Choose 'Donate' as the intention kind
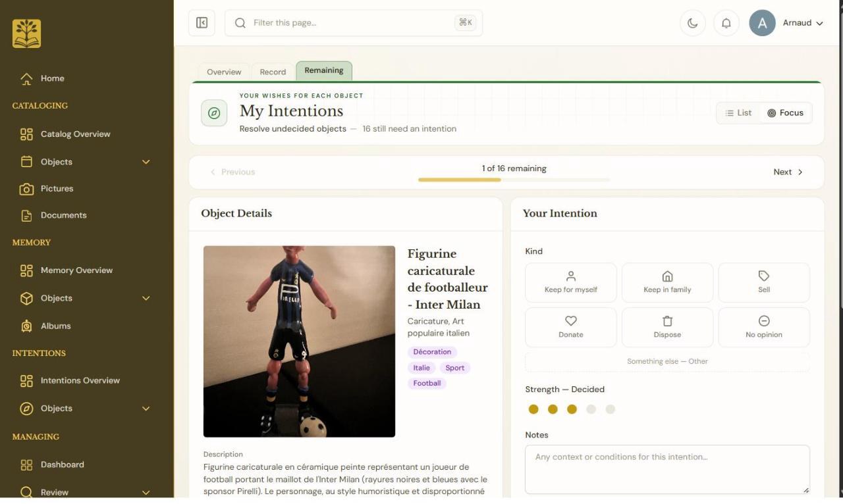This screenshot has height=504, width=843. coord(571,327)
